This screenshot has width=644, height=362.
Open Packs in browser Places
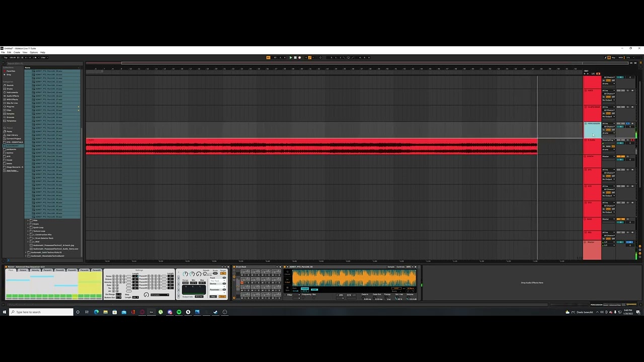9,132
